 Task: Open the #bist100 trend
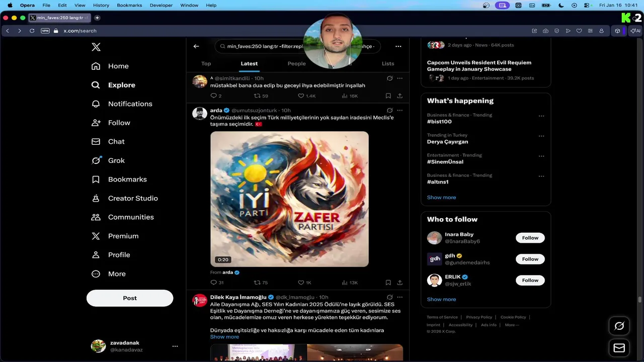click(x=439, y=122)
